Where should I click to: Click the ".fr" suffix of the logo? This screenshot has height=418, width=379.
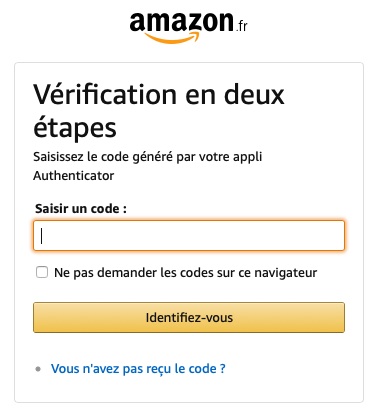[242, 26]
